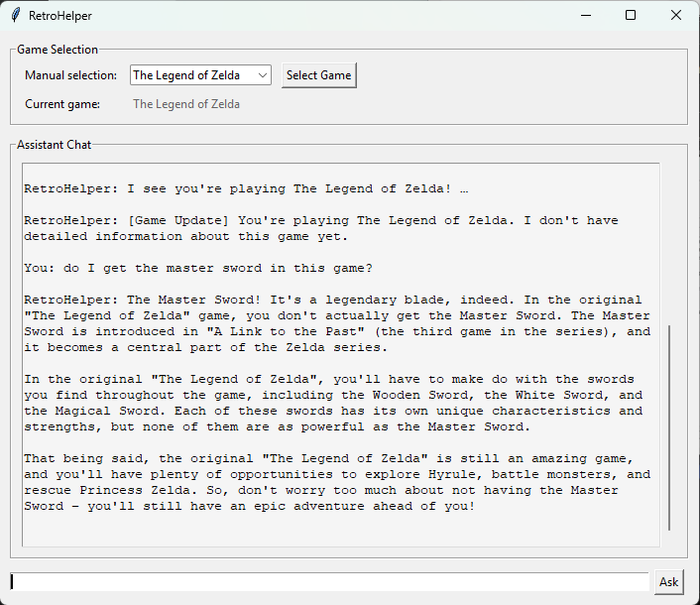Minimize the RetroHelper window
The height and width of the screenshot is (605, 700).
coord(586,15)
